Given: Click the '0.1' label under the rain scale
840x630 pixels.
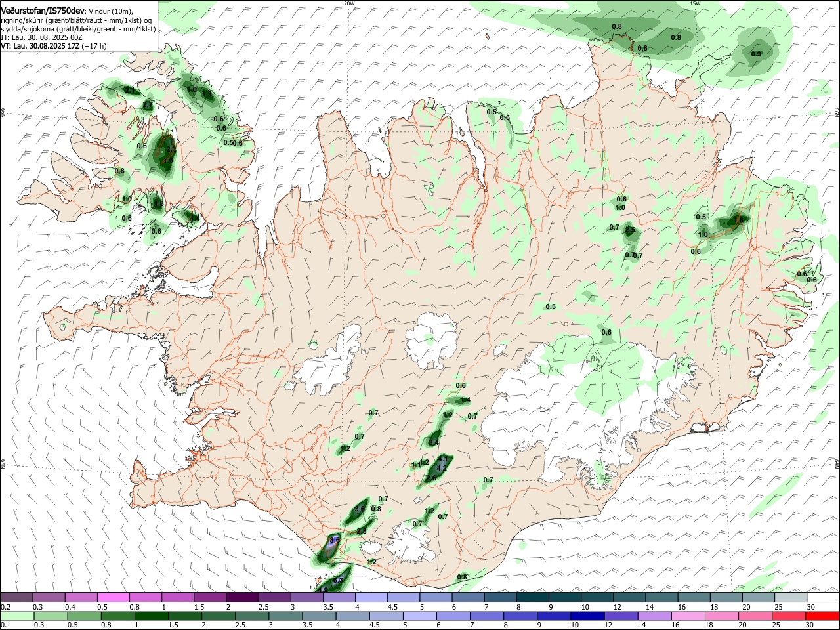Looking at the screenshot, I should pyautogui.click(x=5, y=625).
